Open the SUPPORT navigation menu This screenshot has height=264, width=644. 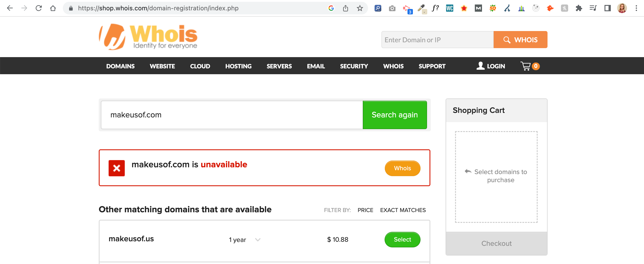pos(432,66)
